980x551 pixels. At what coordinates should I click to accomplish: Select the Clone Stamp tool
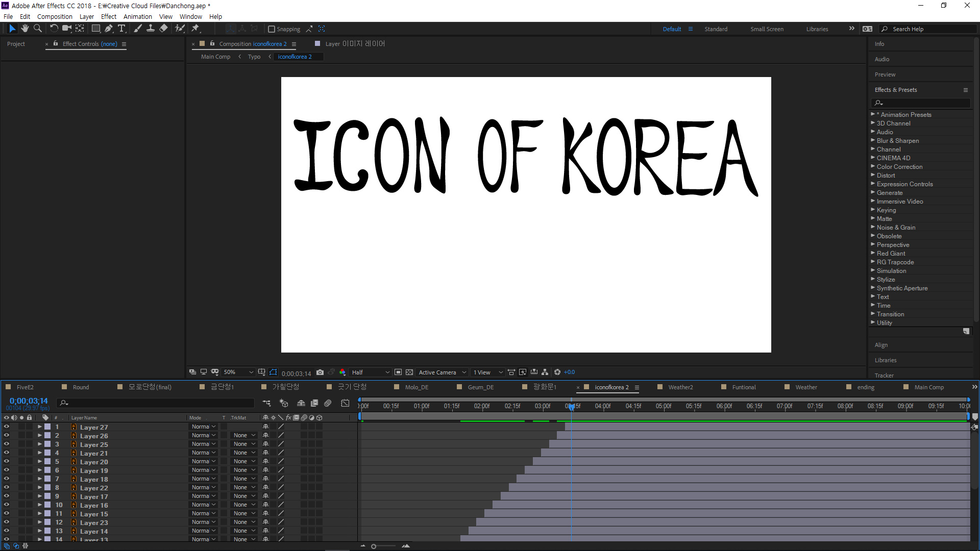point(151,29)
